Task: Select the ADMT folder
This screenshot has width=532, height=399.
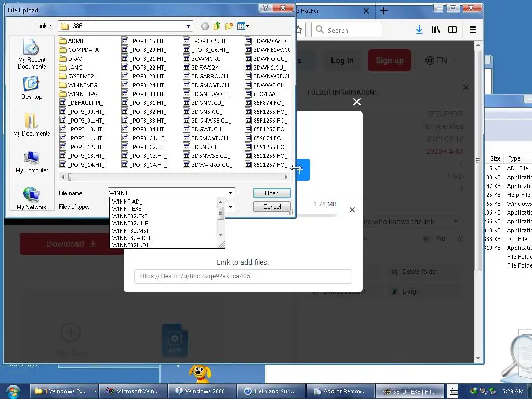Action: click(72, 41)
